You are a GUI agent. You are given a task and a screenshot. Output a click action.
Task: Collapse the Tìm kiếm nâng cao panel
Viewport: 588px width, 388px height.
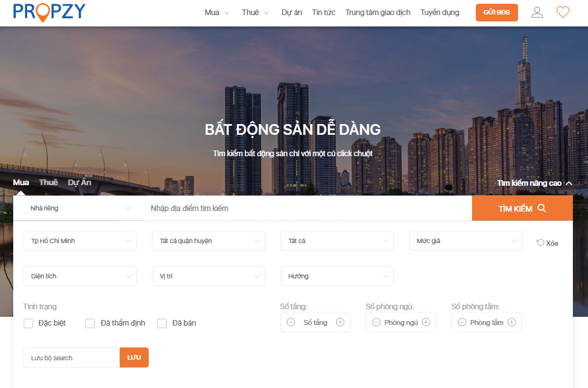click(x=534, y=183)
